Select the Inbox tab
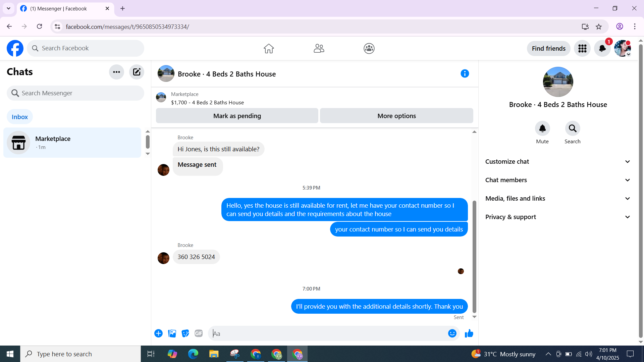The image size is (644, 362). [x=20, y=117]
